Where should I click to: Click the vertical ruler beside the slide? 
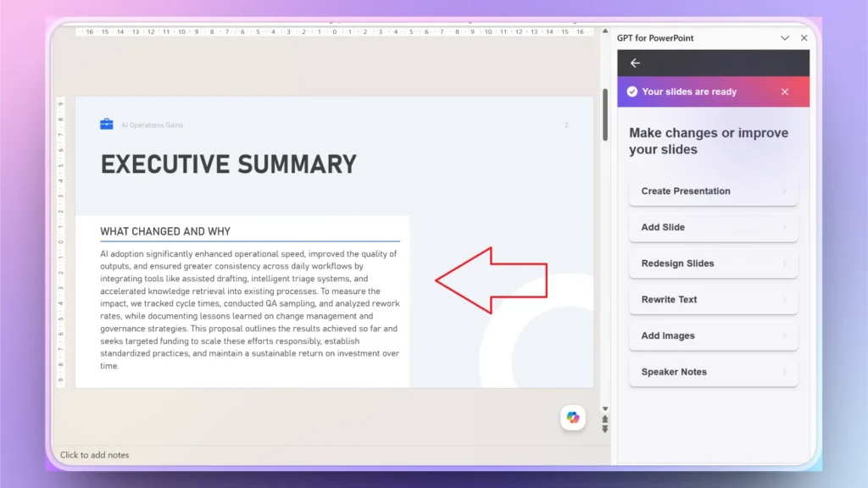tap(60, 241)
